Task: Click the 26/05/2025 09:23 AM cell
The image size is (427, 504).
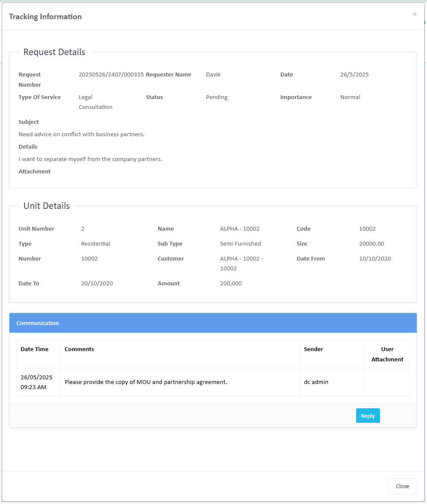Action: [38, 382]
